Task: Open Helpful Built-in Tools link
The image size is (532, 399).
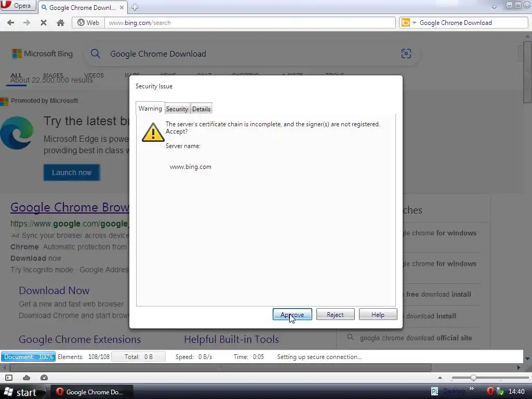Action: point(231,339)
